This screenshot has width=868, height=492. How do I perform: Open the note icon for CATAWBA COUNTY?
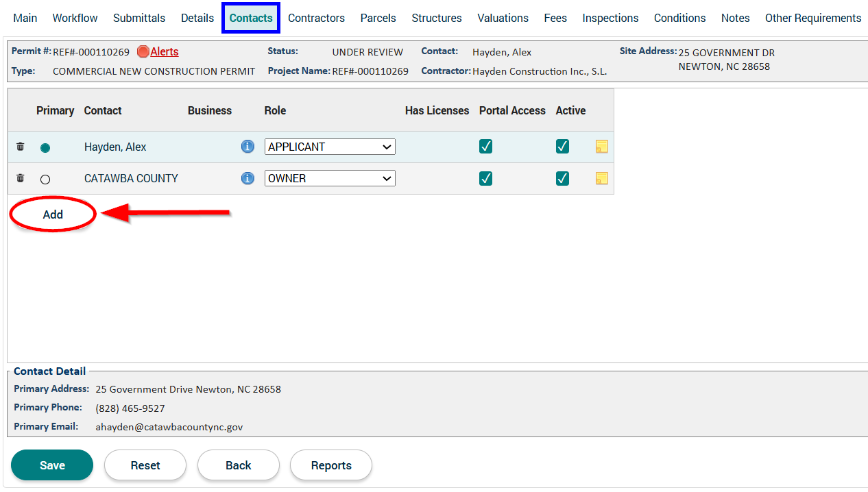point(601,178)
